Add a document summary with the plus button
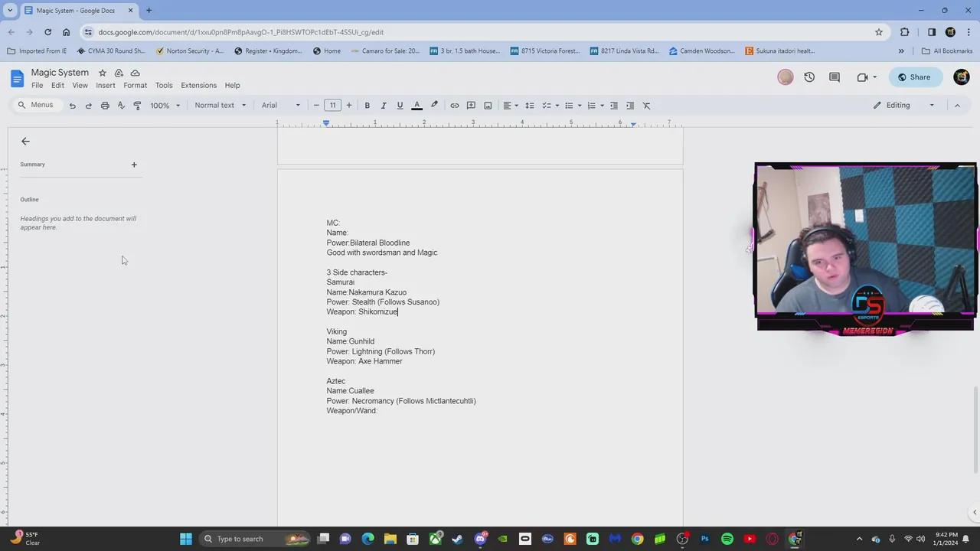Screen dimensions: 980x551 click(x=134, y=164)
